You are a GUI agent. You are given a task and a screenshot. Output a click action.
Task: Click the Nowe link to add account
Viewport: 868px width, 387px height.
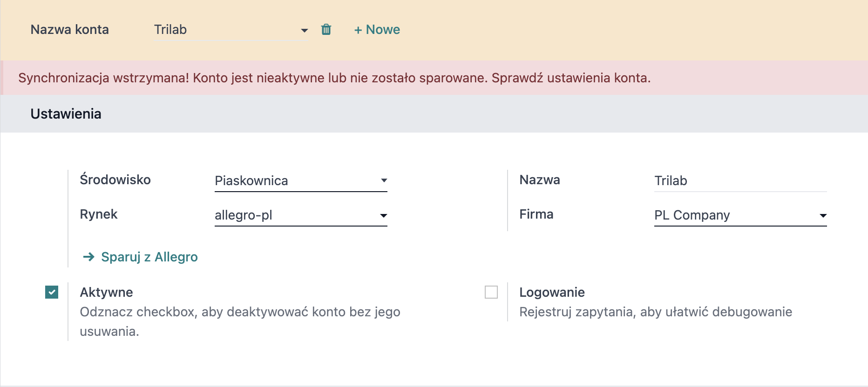click(x=377, y=30)
